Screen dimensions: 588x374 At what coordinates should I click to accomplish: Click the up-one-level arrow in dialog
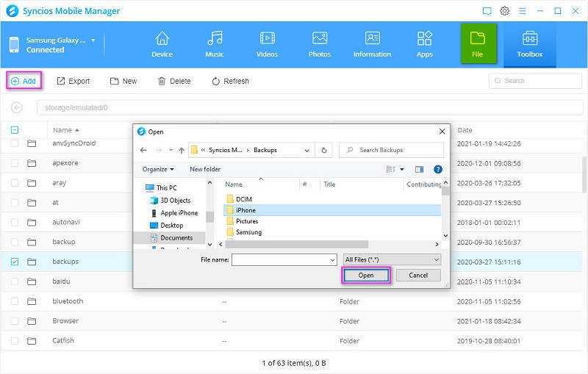tap(182, 151)
